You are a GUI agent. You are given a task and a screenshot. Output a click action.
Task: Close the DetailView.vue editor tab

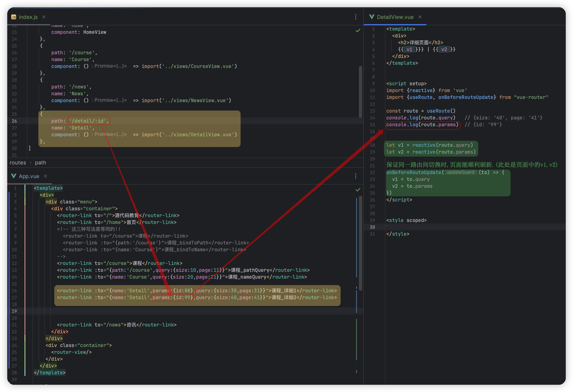point(420,17)
